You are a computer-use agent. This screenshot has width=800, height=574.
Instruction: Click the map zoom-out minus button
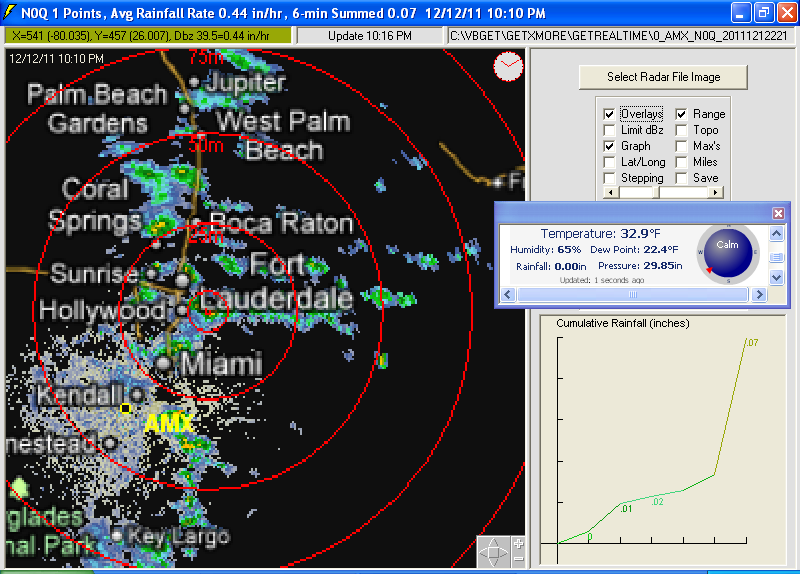pyautogui.click(x=518, y=559)
